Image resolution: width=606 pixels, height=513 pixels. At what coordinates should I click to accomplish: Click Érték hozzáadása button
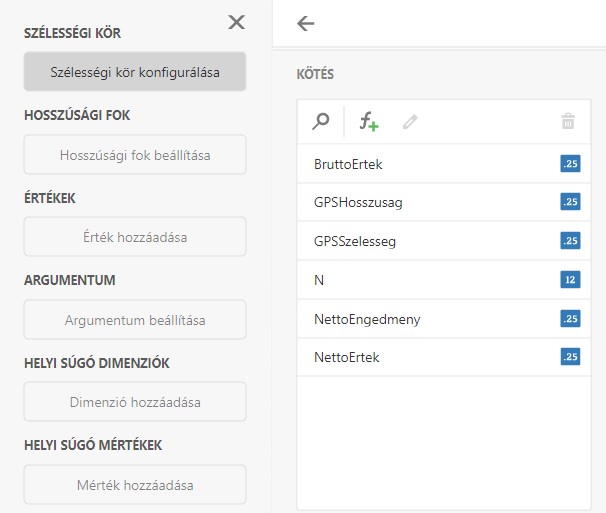coord(135,237)
